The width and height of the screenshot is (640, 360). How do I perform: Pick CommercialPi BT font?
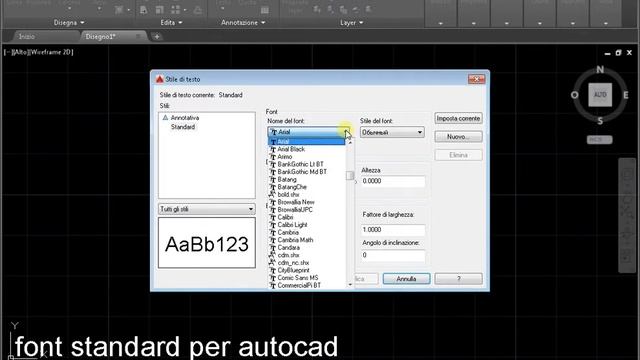(299, 286)
